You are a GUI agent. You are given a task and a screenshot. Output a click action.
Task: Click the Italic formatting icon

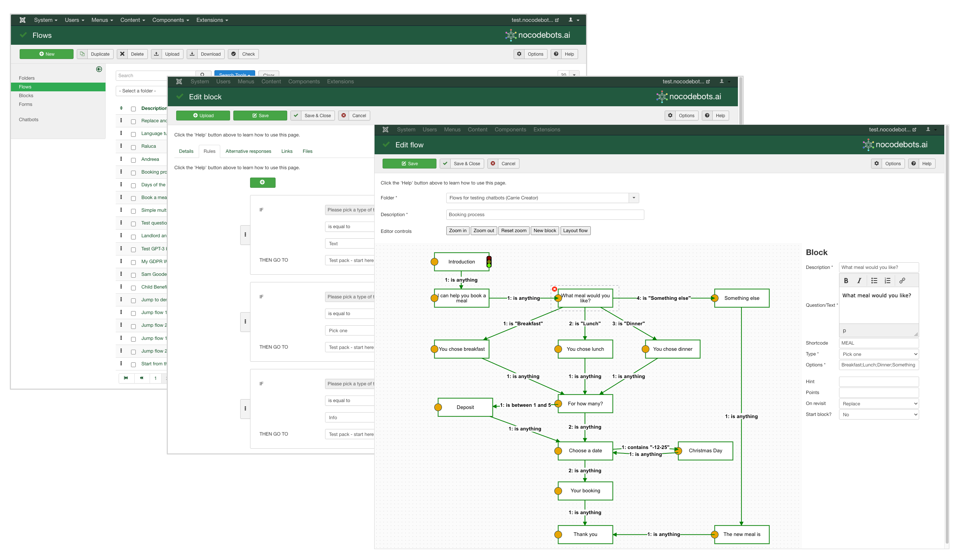click(x=859, y=281)
